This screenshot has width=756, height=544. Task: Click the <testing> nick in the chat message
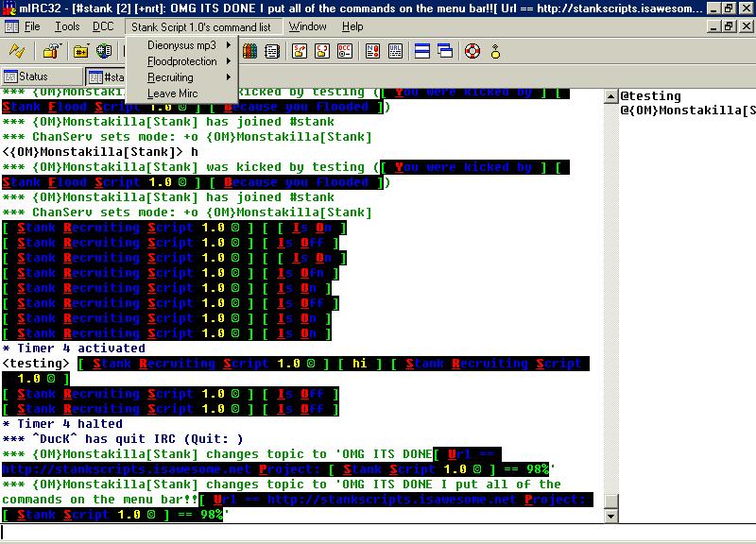click(36, 364)
